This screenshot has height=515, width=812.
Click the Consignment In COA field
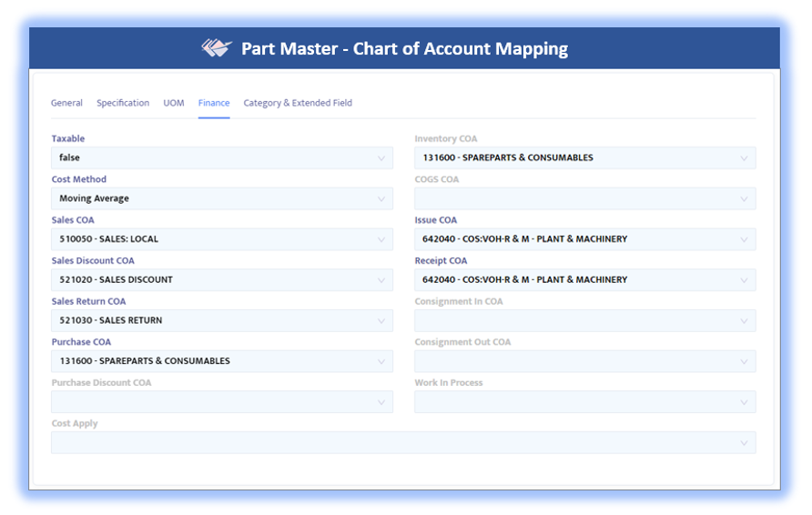[x=584, y=320]
